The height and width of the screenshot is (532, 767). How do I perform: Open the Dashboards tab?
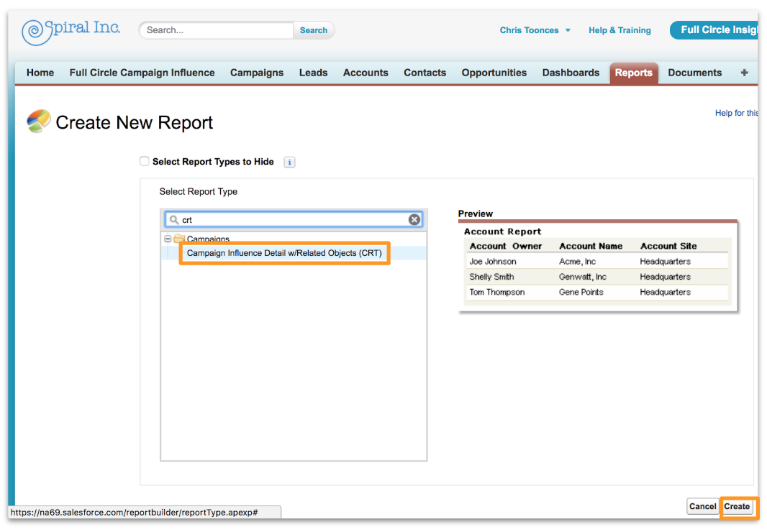[x=571, y=73]
